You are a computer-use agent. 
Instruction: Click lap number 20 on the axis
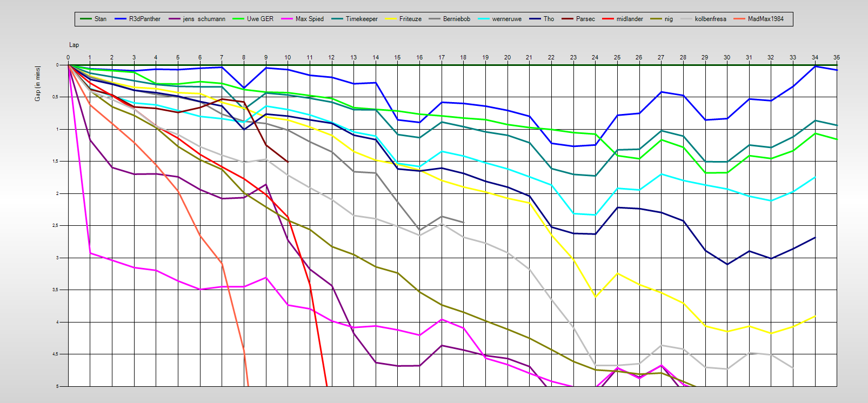click(508, 57)
